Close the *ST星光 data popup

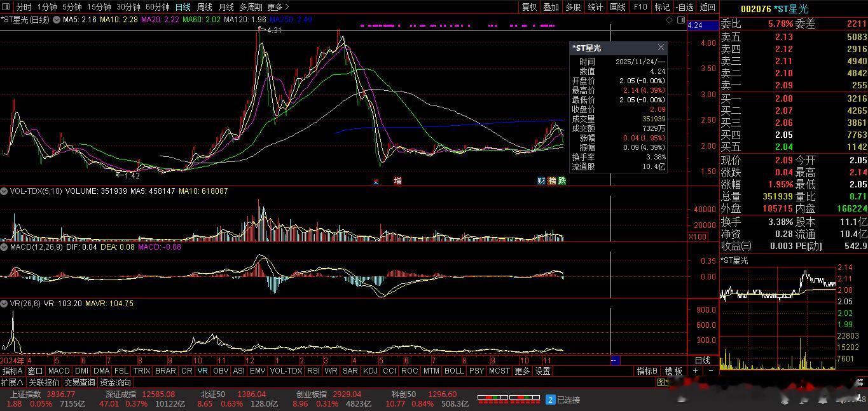pos(661,48)
